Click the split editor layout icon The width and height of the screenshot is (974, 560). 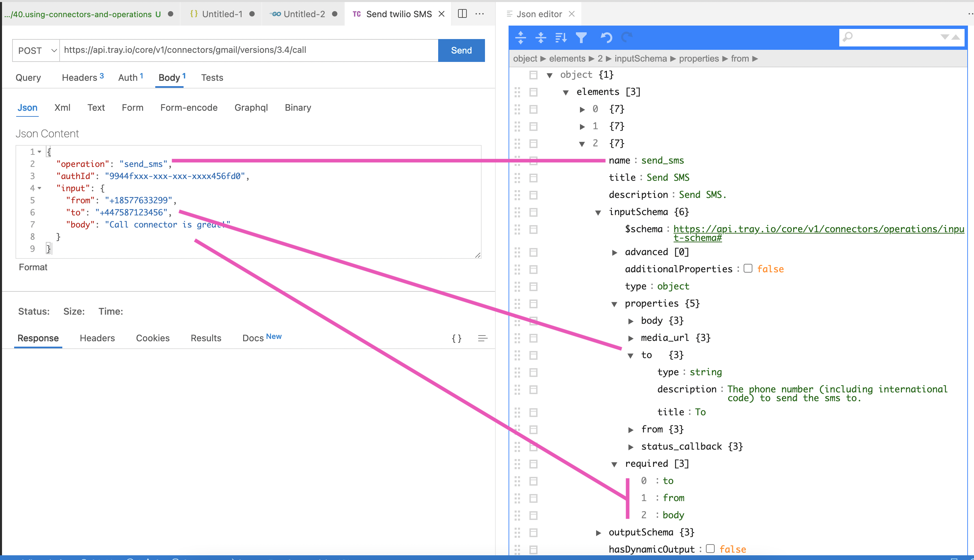point(462,14)
